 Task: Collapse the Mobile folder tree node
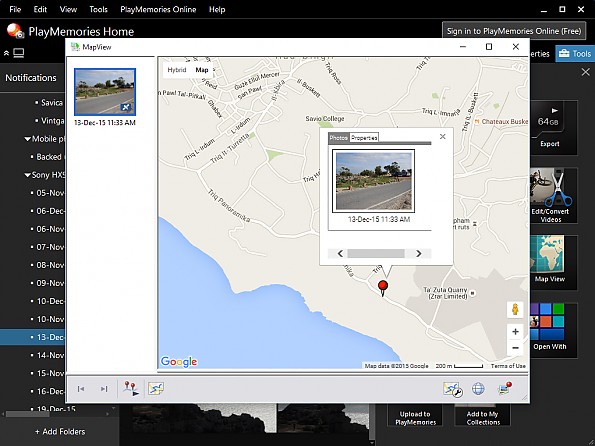coord(27,139)
